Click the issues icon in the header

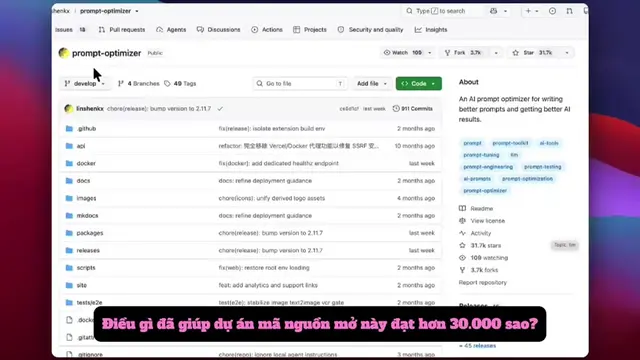(x=552, y=11)
